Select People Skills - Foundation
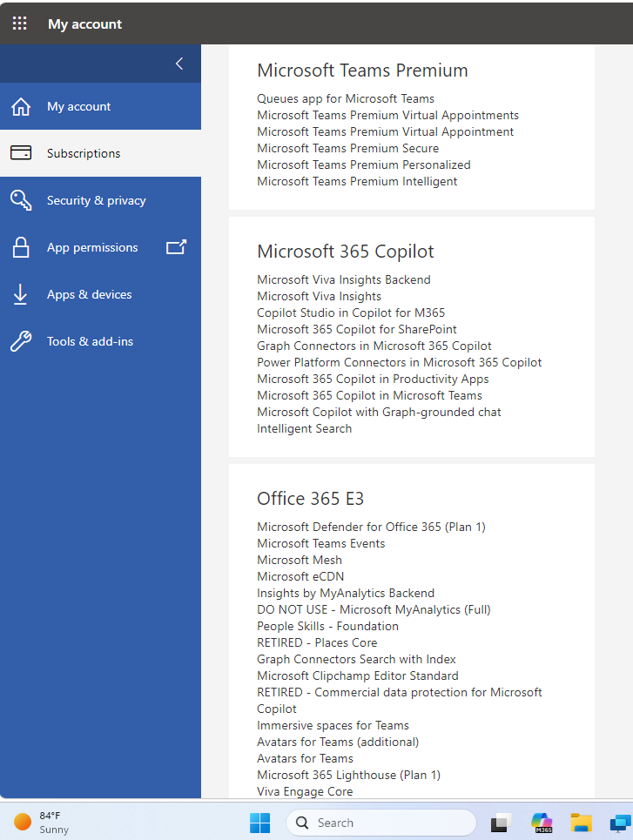This screenshot has width=633, height=840. 327,627
